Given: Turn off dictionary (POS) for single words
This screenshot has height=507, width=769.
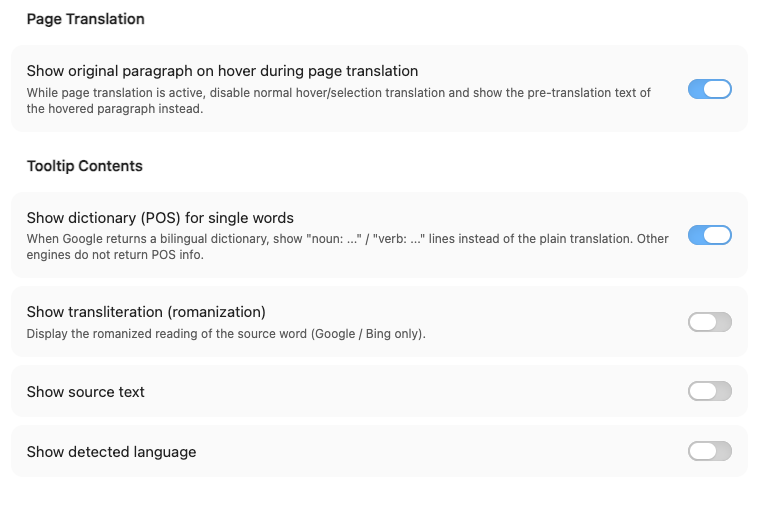Looking at the screenshot, I should (x=710, y=235).
